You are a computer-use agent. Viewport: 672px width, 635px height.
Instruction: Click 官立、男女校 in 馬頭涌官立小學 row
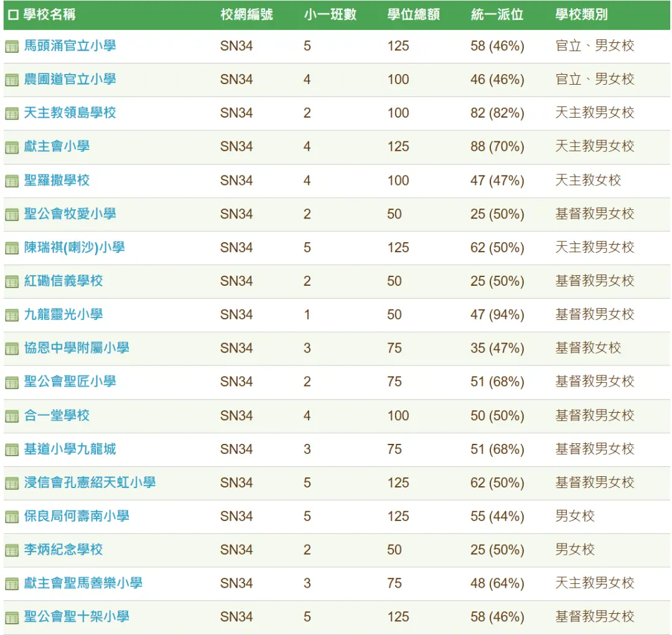click(595, 45)
